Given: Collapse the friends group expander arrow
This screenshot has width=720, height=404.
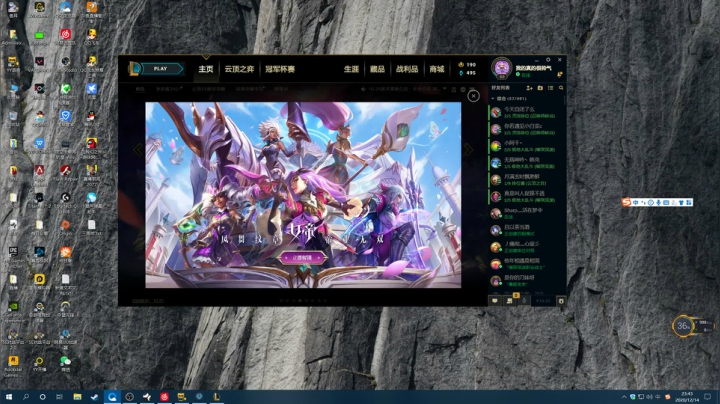Looking at the screenshot, I should click(493, 98).
